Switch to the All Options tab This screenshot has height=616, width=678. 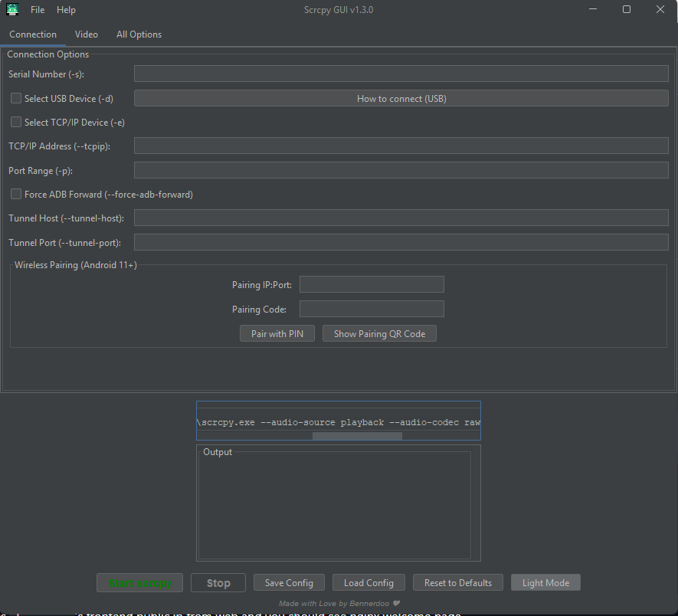[x=139, y=34]
